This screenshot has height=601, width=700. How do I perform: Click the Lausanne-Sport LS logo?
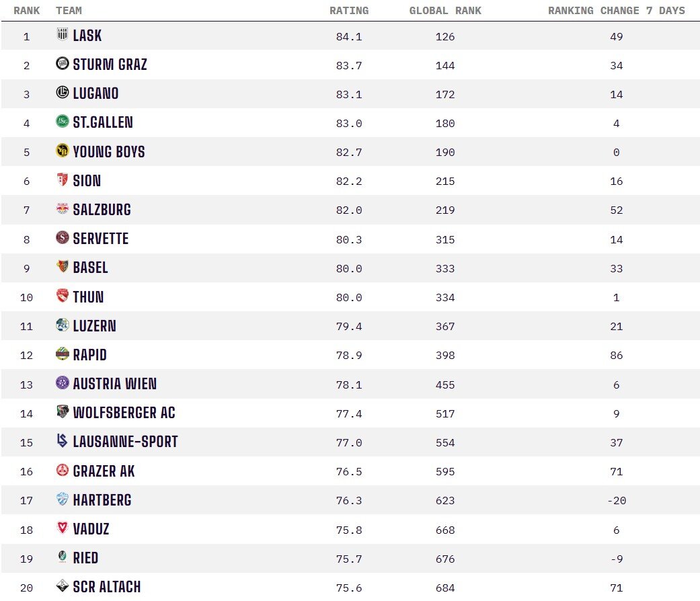(63, 441)
